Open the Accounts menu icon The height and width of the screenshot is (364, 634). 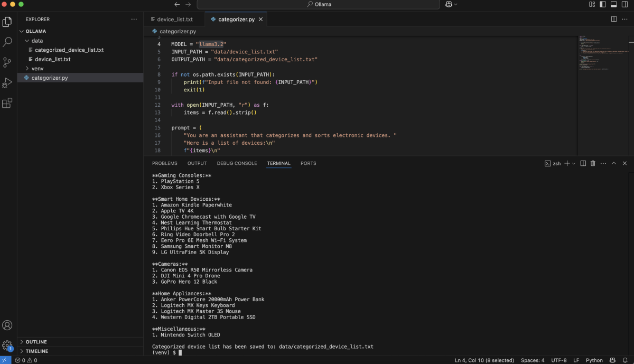click(x=7, y=325)
